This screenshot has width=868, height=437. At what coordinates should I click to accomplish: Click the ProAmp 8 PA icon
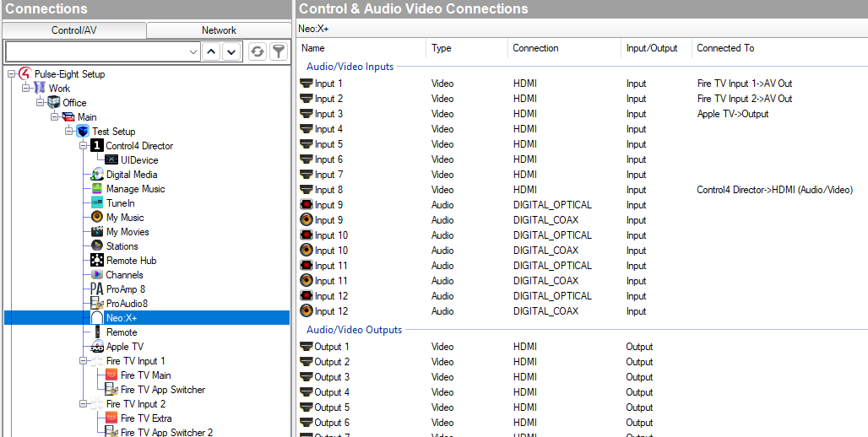coord(97,289)
